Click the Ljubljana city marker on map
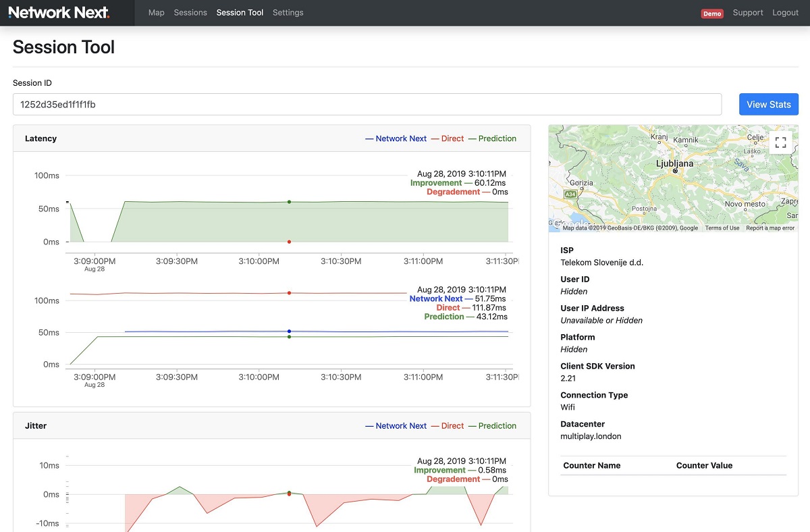 (x=675, y=171)
